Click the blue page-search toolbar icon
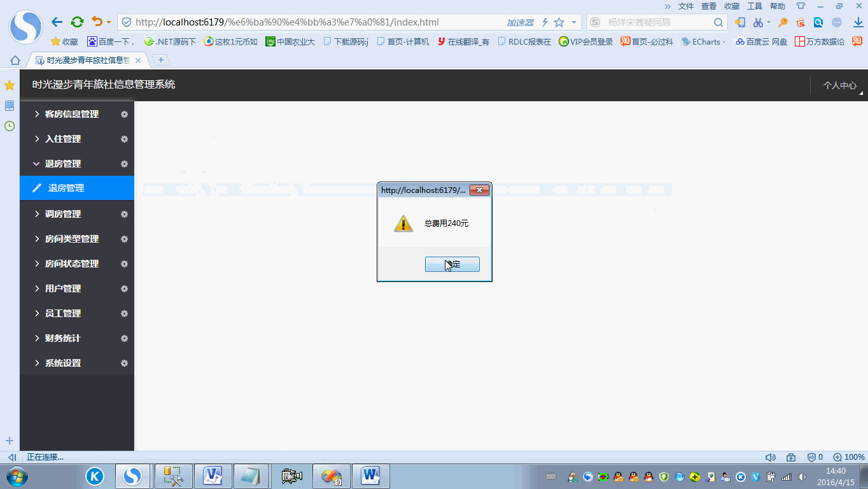Image resolution: width=868 pixels, height=489 pixels. pos(818,22)
